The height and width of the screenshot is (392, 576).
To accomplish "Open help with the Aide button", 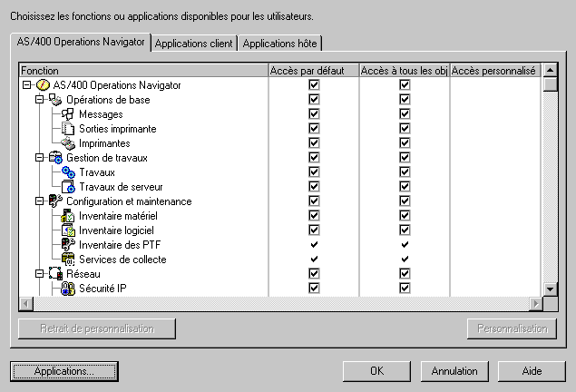I will point(532,371).
